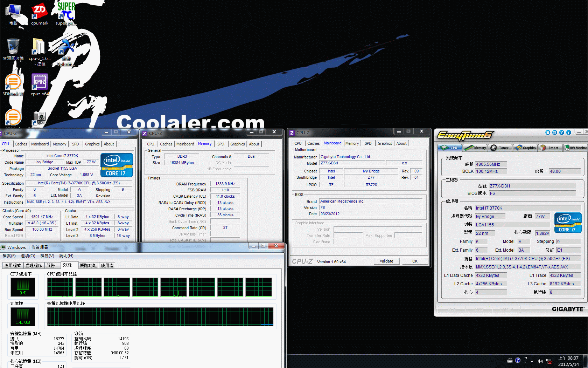Click the Load button in EasyTune6
The height and width of the screenshot is (368, 588).
click(x=479, y=309)
